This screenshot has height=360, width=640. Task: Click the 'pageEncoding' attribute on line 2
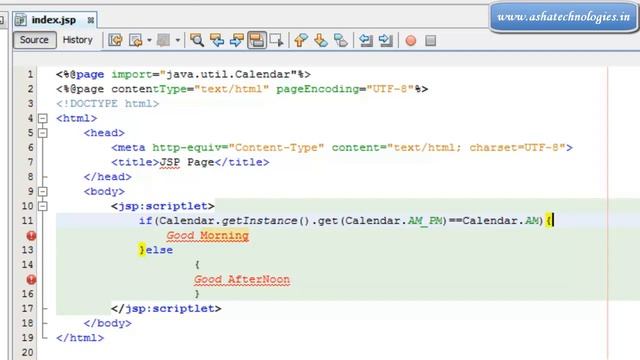(x=318, y=89)
